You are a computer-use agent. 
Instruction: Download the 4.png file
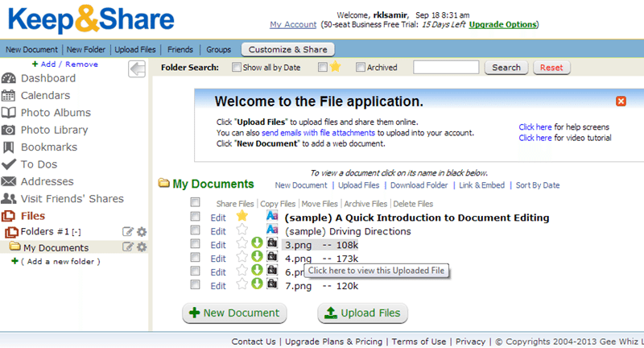257,256
